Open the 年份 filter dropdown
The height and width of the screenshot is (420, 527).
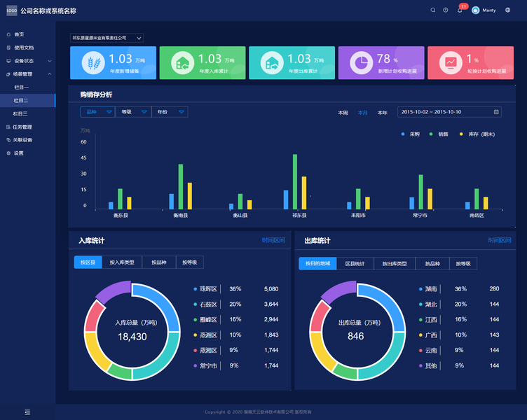pos(170,112)
